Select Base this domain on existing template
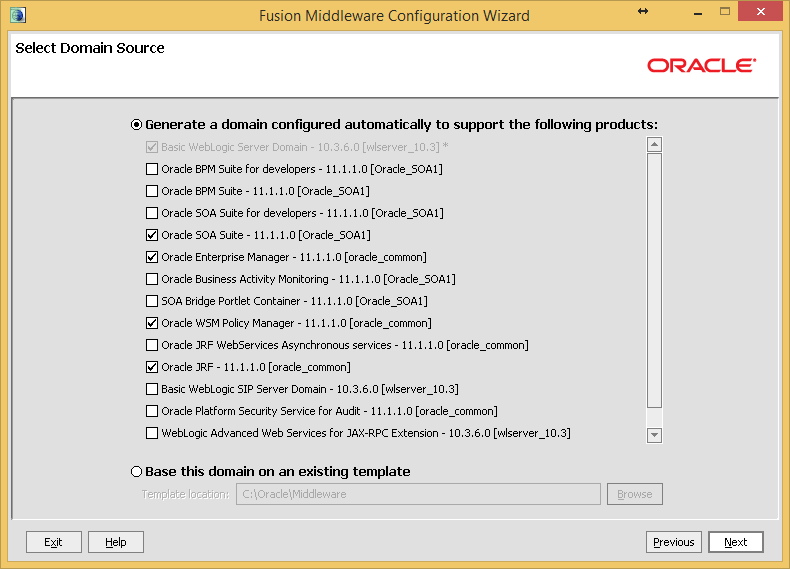 (x=136, y=472)
